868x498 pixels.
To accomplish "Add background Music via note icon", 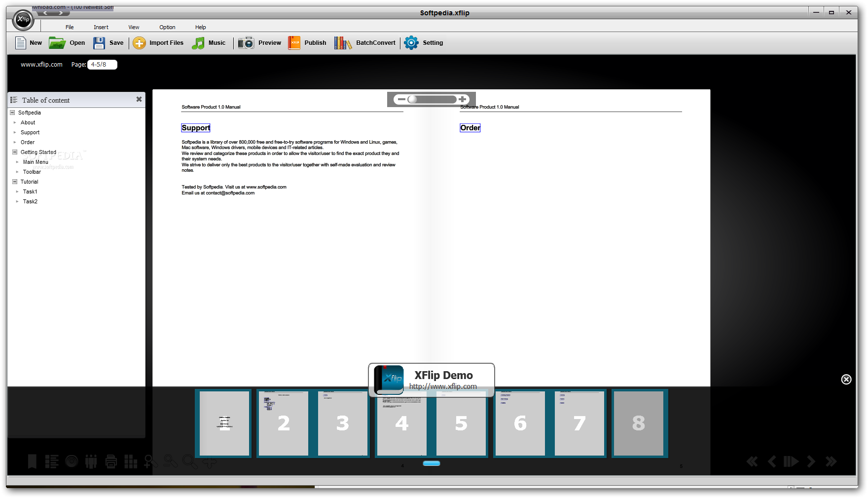I will (x=198, y=43).
